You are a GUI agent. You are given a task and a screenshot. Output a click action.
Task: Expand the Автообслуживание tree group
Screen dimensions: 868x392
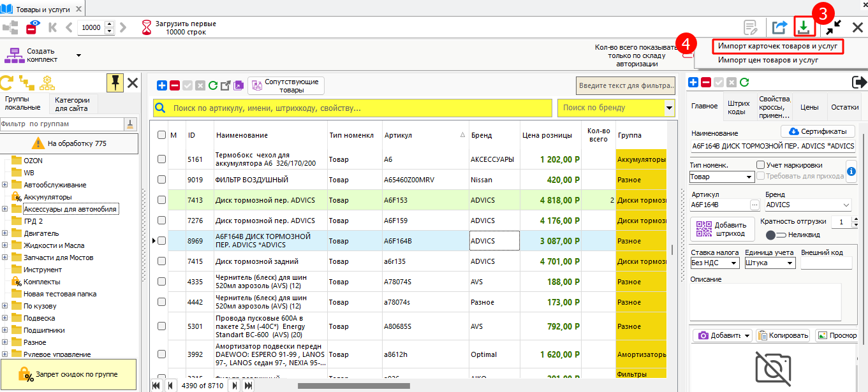5,185
